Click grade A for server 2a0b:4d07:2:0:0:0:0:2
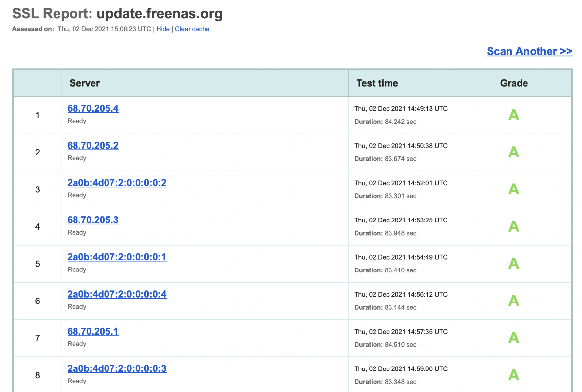 click(x=514, y=189)
